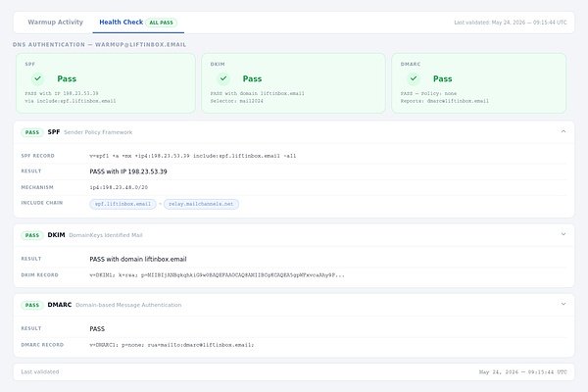Click the PASS badge next to DKIM heading
Image resolution: width=588 pixels, height=392 pixels.
point(32,235)
